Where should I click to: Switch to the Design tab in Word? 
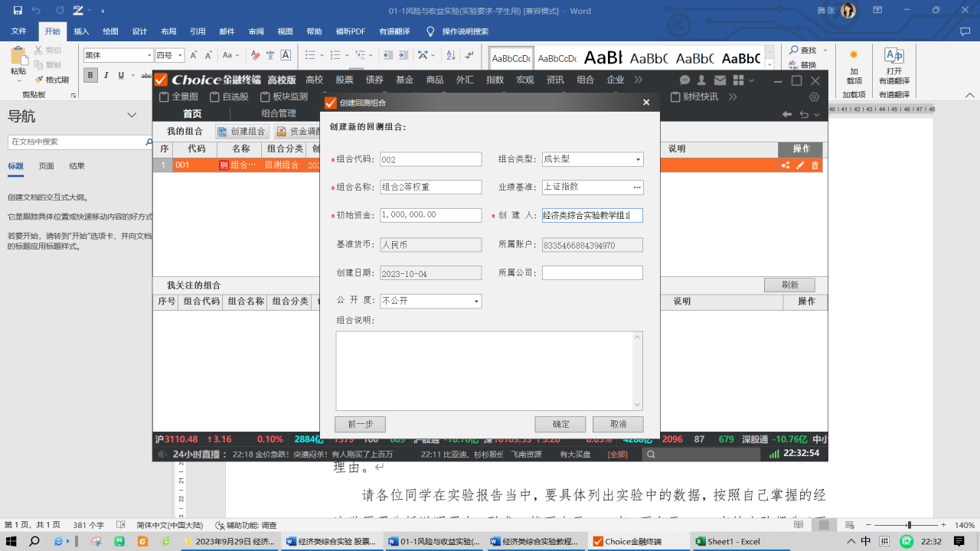[x=139, y=31]
